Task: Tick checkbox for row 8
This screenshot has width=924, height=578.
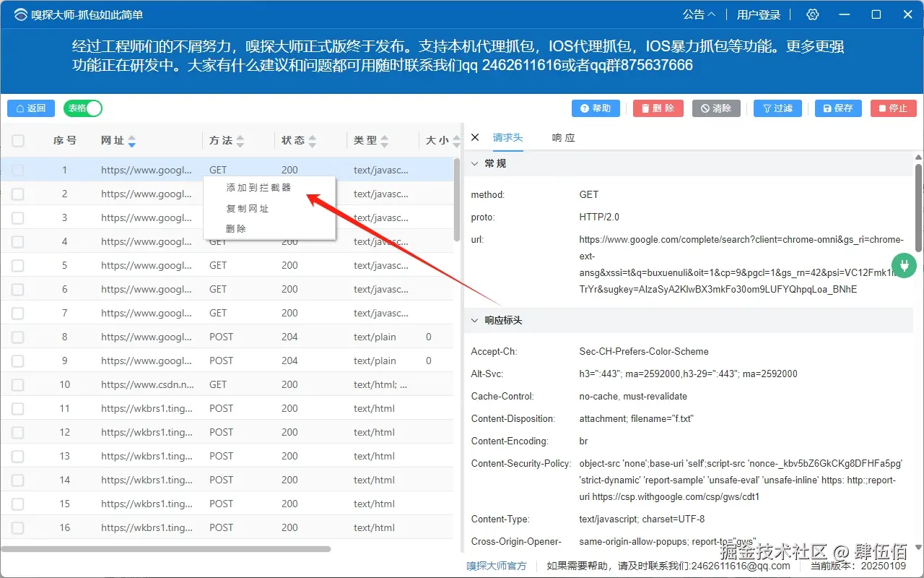Action: click(x=18, y=337)
